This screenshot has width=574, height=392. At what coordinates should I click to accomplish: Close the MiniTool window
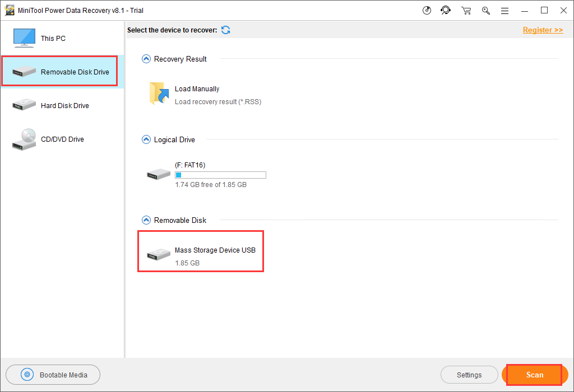[564, 11]
